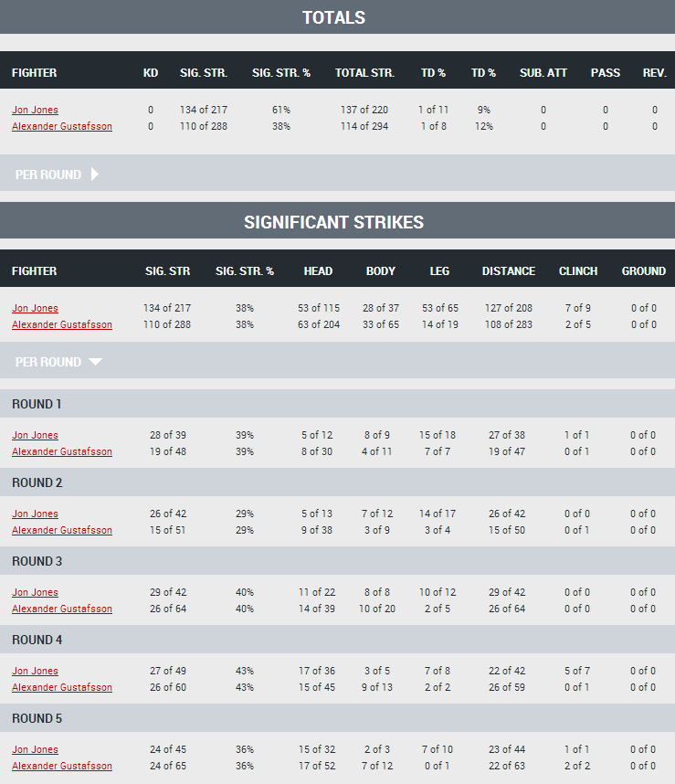Open Alexander Gustafsson link in Significant Strikes summary

click(62, 324)
